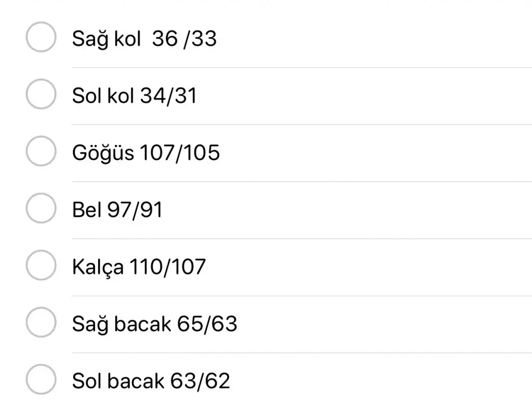
Task: Mark Sol kol 34/31 as completed
Action: 41,94
